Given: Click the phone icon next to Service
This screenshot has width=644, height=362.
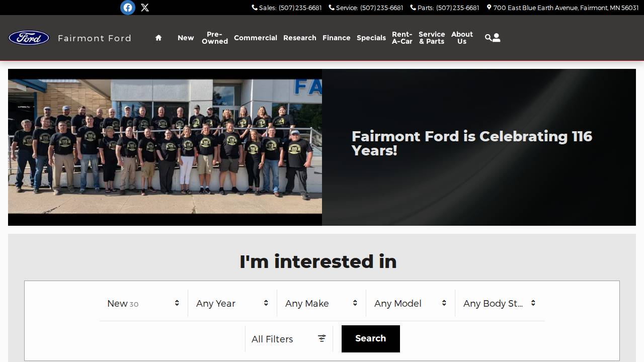Looking at the screenshot, I should pos(331,8).
